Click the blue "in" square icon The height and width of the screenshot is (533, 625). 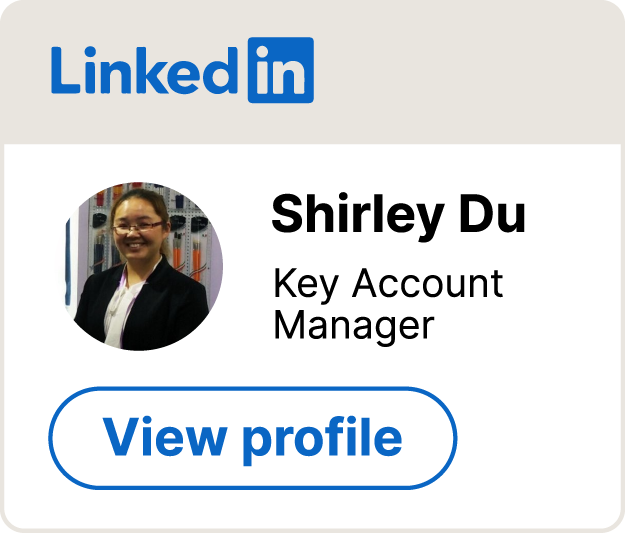point(280,70)
